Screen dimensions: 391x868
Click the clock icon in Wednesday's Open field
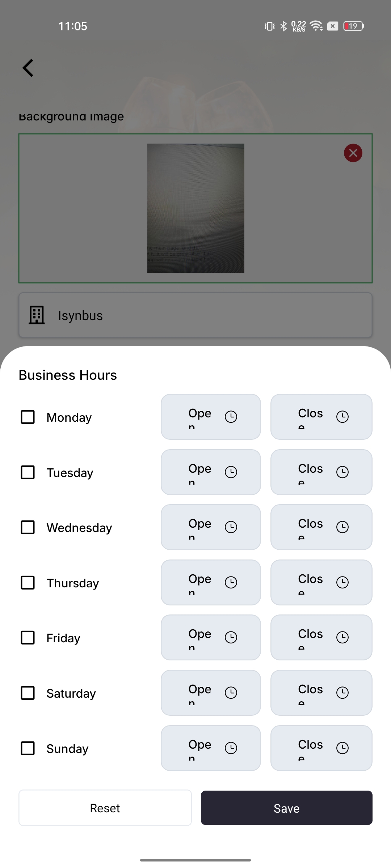pos(231,527)
